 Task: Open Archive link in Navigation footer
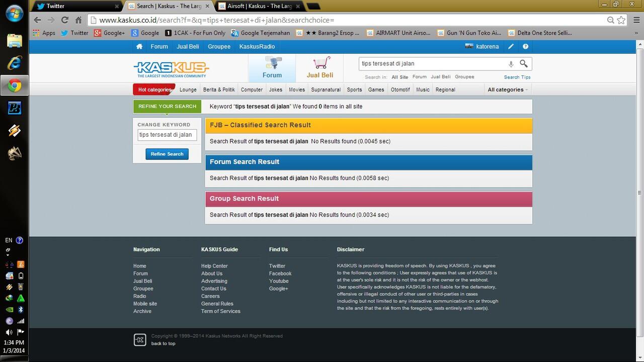pyautogui.click(x=142, y=311)
